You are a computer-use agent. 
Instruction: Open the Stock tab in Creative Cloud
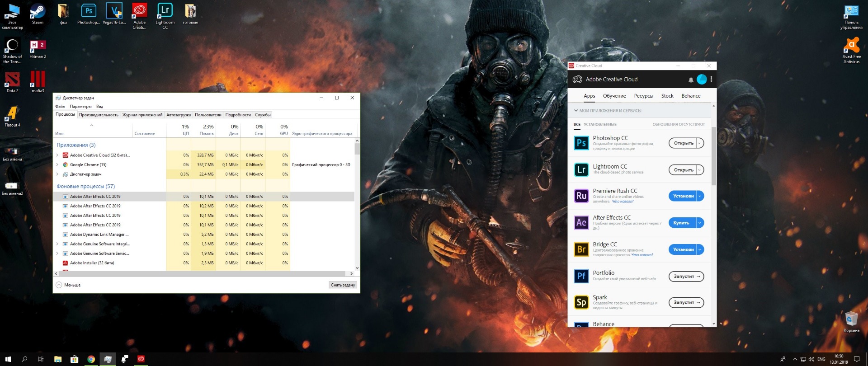point(667,96)
